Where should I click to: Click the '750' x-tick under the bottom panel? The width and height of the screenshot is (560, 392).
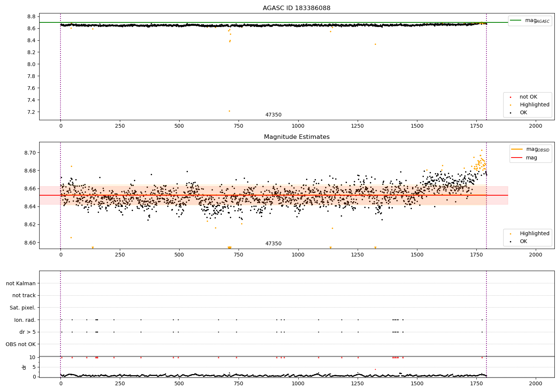[239, 383]
